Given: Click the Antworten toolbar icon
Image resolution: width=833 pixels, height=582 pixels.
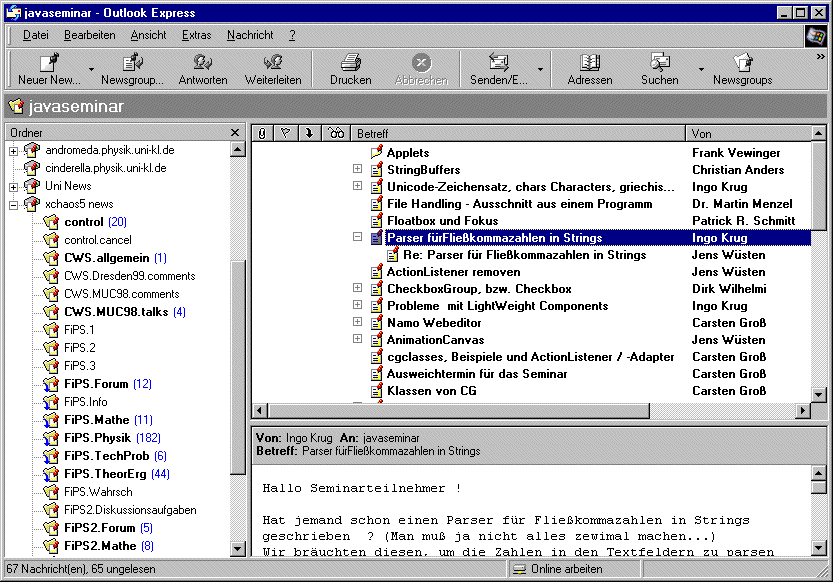Looking at the screenshot, I should [202, 63].
